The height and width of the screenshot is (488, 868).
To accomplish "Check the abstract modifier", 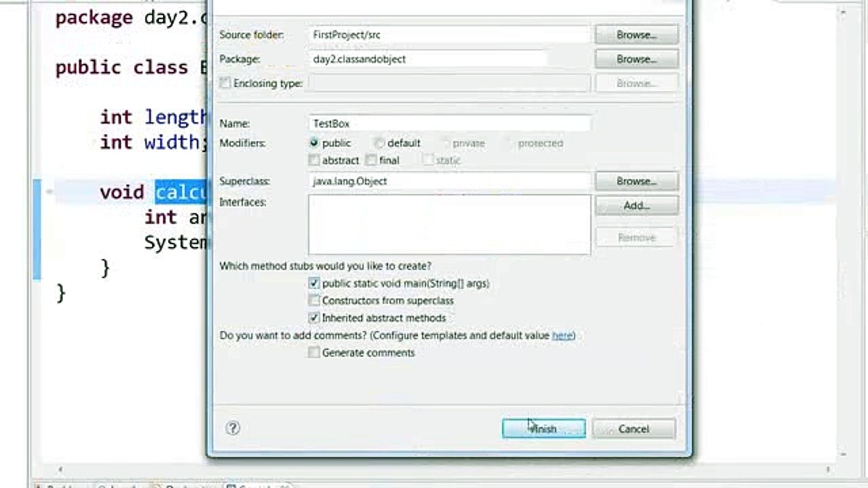I will [x=314, y=160].
